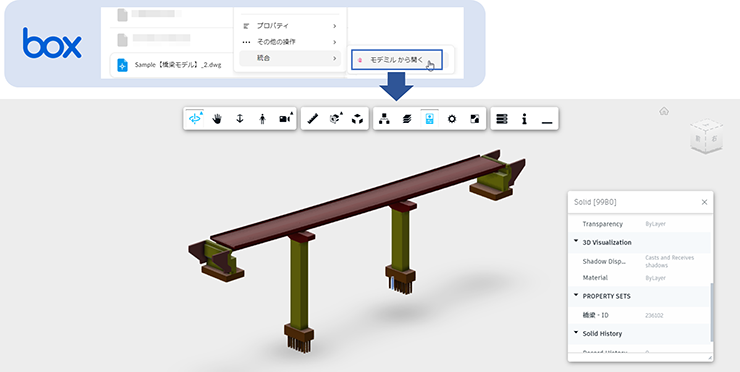740x372 pixels.
Task: Open the プロパティ context menu entry
Action: 289,25
